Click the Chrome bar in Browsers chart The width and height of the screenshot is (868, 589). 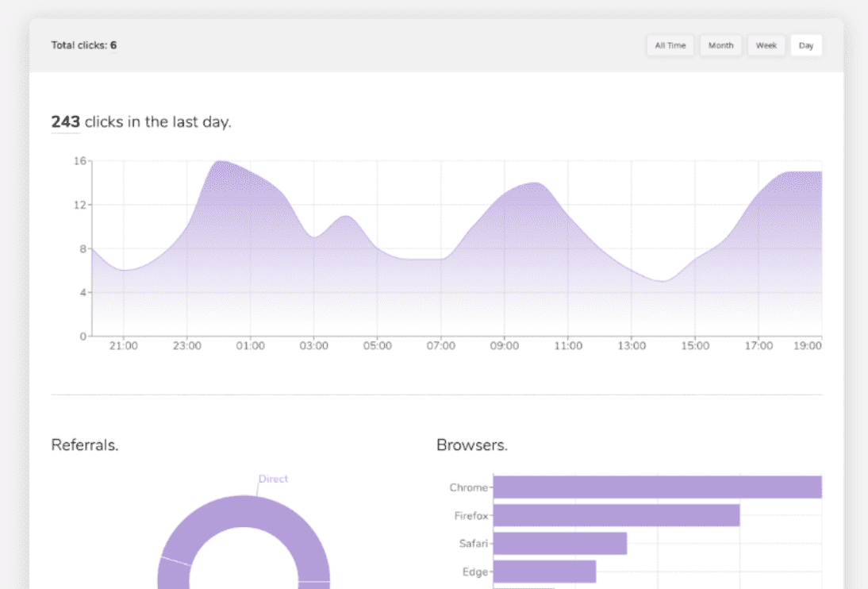(657, 487)
